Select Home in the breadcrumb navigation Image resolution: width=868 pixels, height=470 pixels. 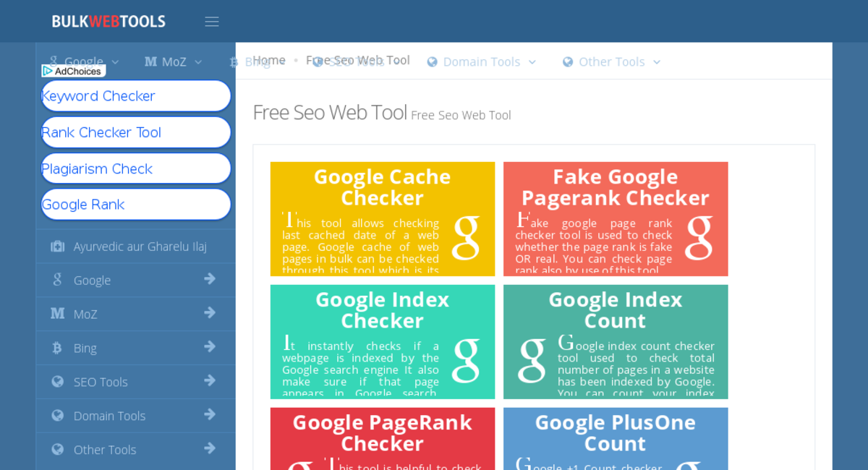[x=269, y=60]
